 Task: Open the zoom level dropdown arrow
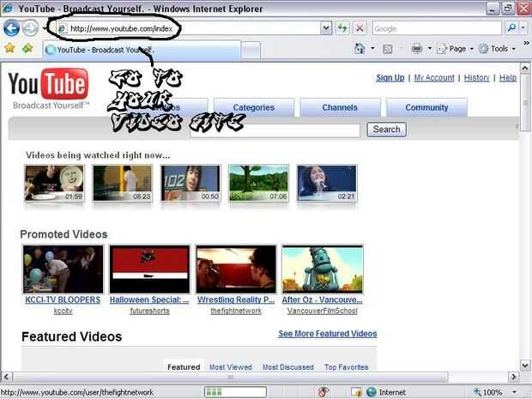[514, 392]
